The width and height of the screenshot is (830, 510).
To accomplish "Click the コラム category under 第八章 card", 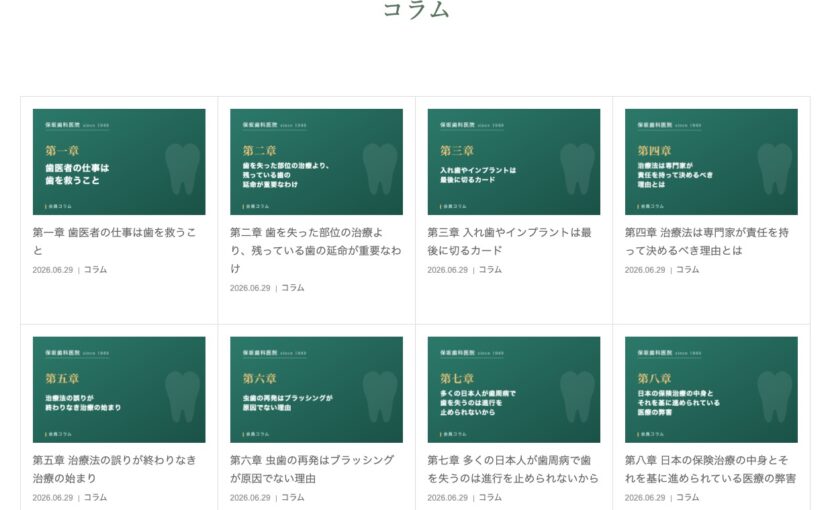I will coord(688,497).
